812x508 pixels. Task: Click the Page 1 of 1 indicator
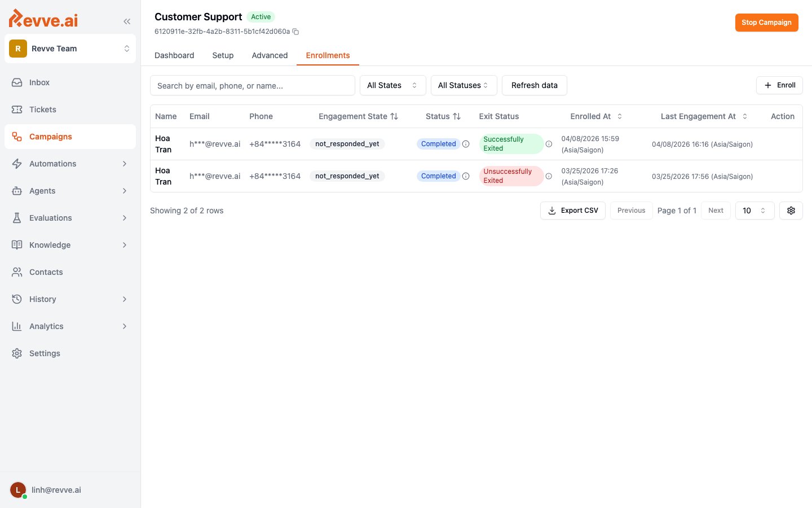(677, 211)
